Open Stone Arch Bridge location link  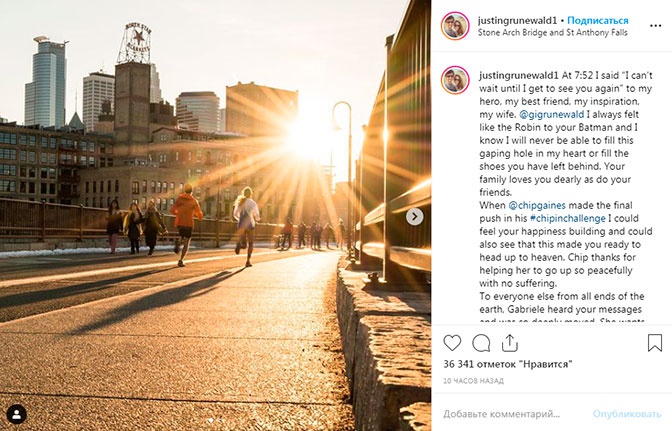552,33
